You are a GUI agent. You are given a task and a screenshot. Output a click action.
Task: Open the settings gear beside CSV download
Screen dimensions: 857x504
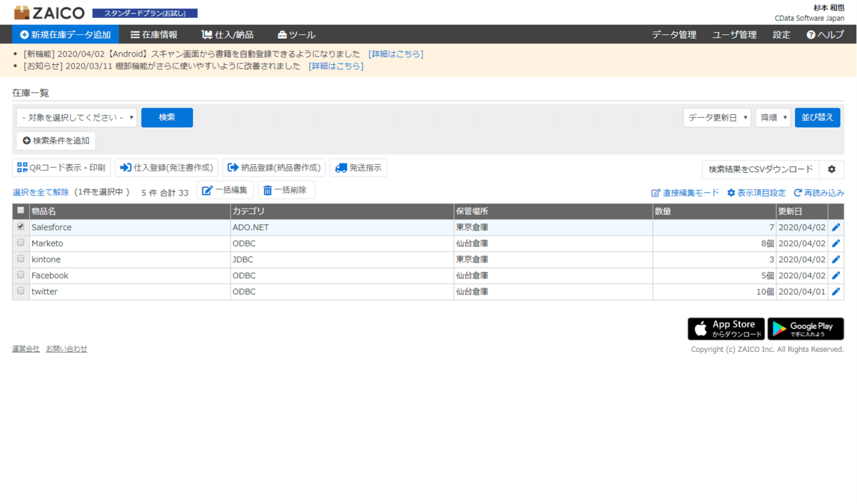pos(831,169)
